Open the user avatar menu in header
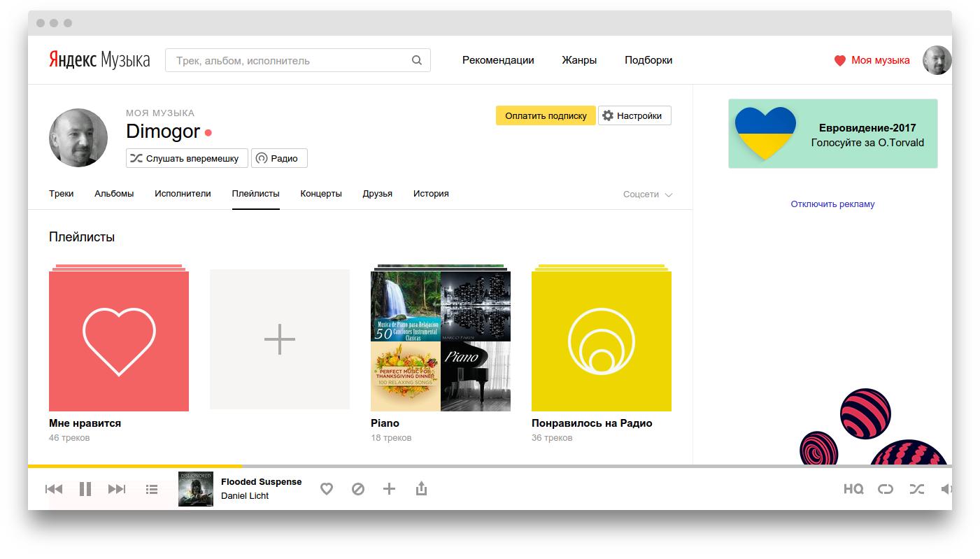The width and height of the screenshot is (980, 559). (x=937, y=60)
